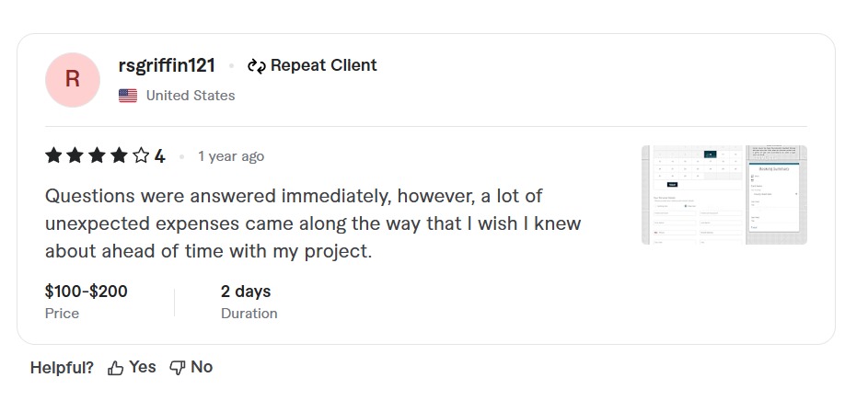Click the thumbs up icon

click(116, 368)
